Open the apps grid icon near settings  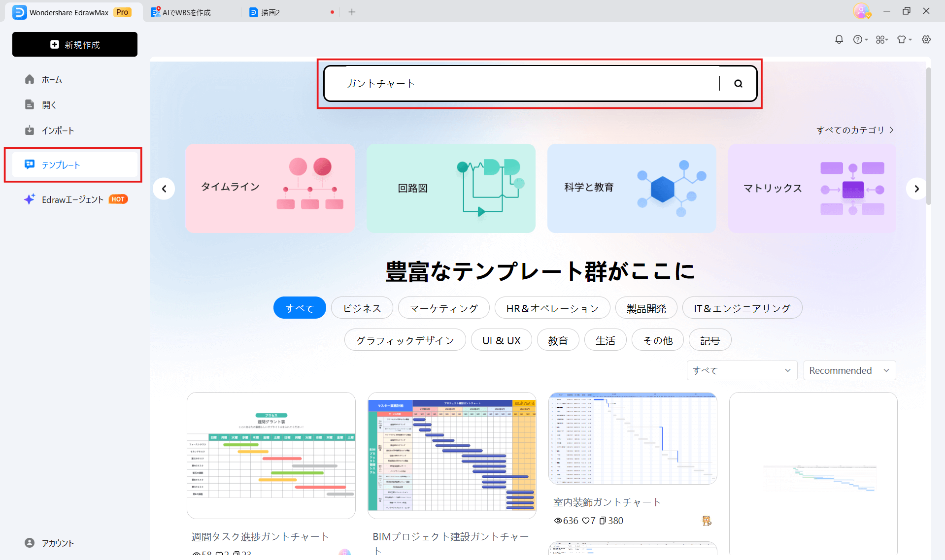[x=881, y=39]
